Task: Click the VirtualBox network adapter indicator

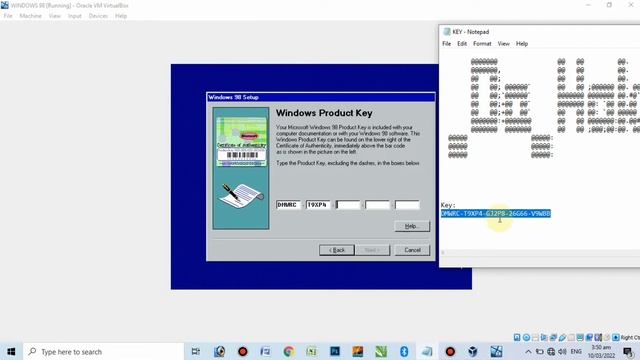Action: (x=553, y=337)
